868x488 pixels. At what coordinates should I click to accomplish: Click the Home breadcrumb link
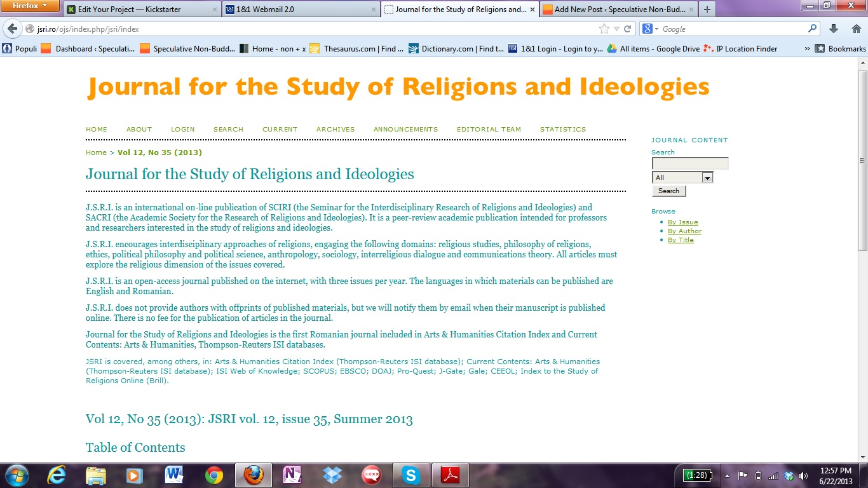96,152
